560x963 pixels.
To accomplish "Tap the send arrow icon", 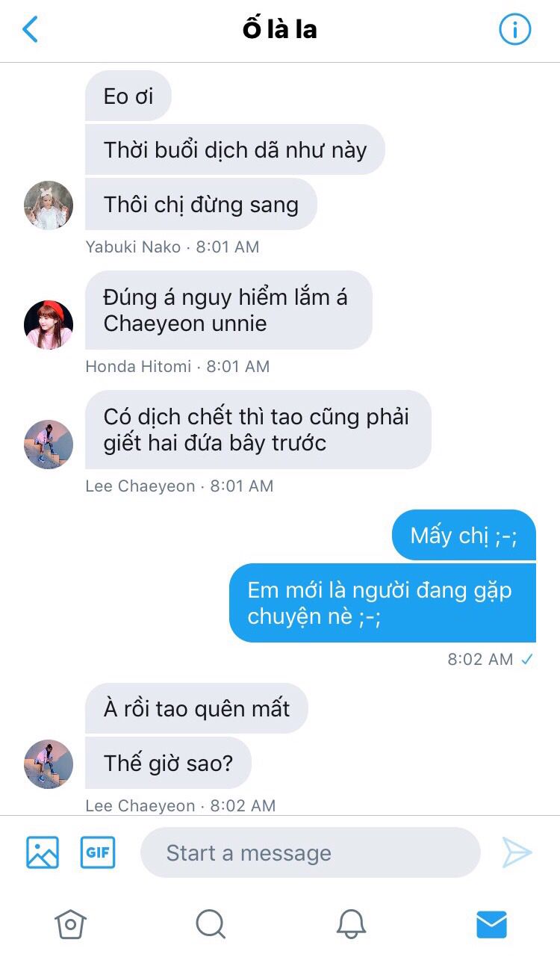I will 517,852.
